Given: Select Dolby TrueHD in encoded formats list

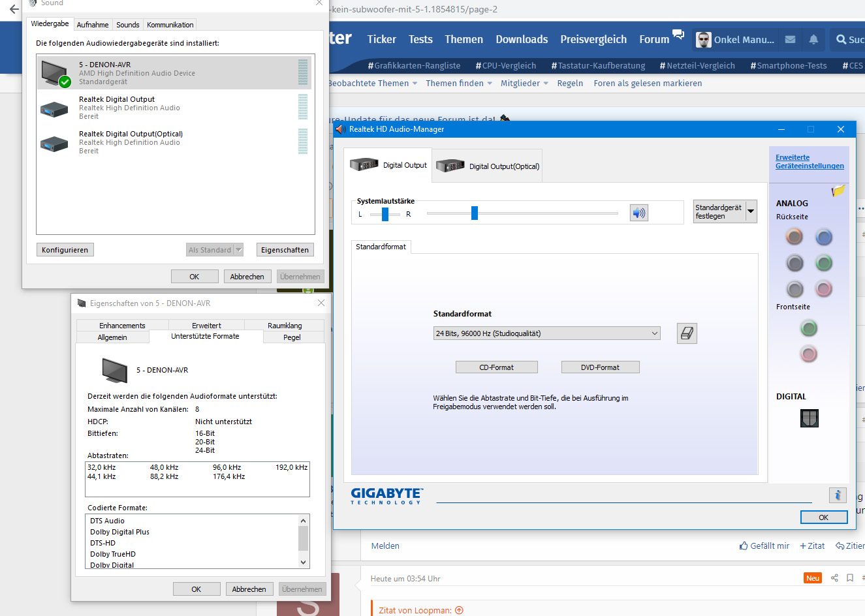Looking at the screenshot, I should [113, 554].
